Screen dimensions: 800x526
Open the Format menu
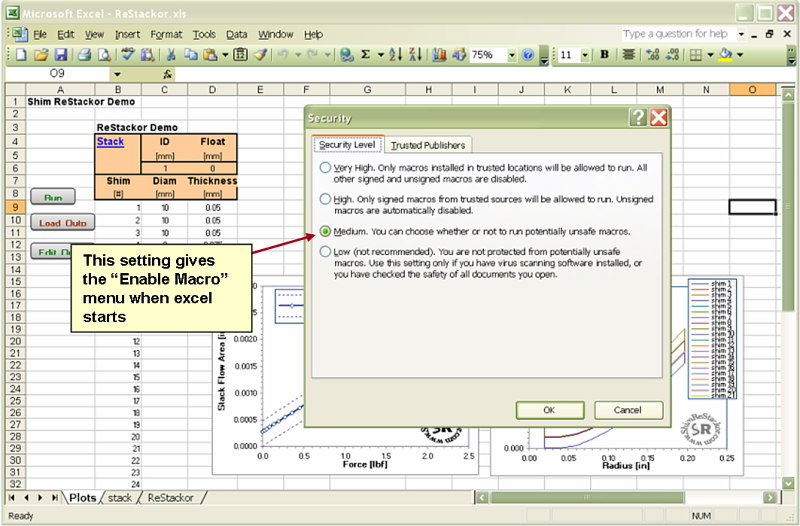[x=166, y=35]
